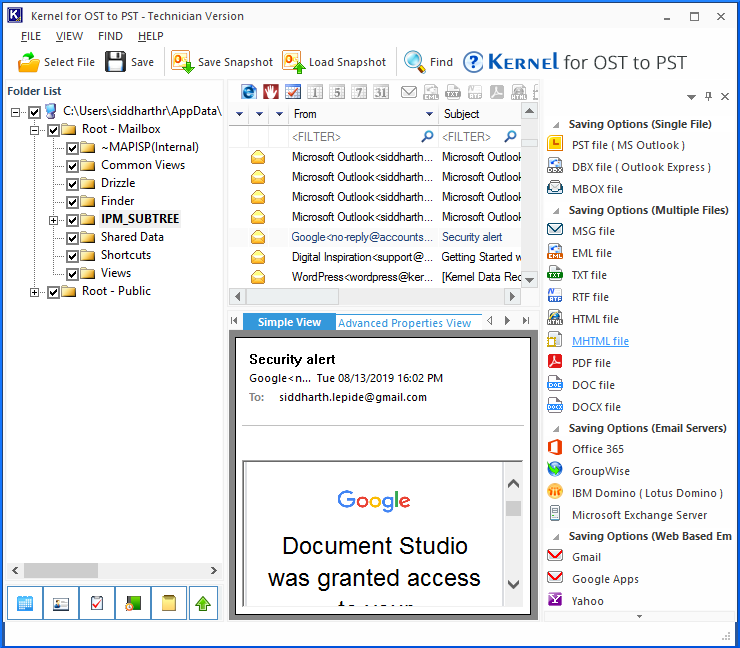Click the search icon in From filter
Screen dimensions: 740x648
[427, 136]
